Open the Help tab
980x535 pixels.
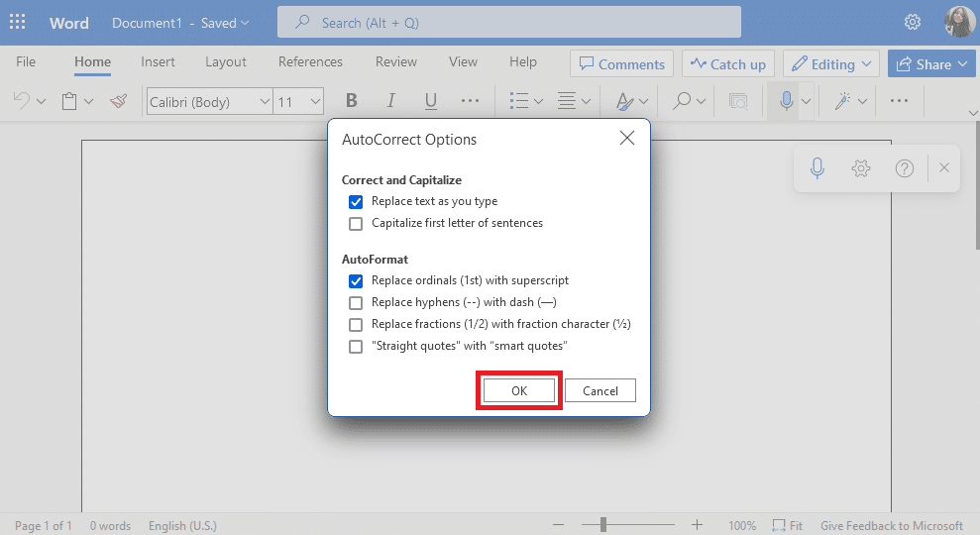[x=522, y=61]
